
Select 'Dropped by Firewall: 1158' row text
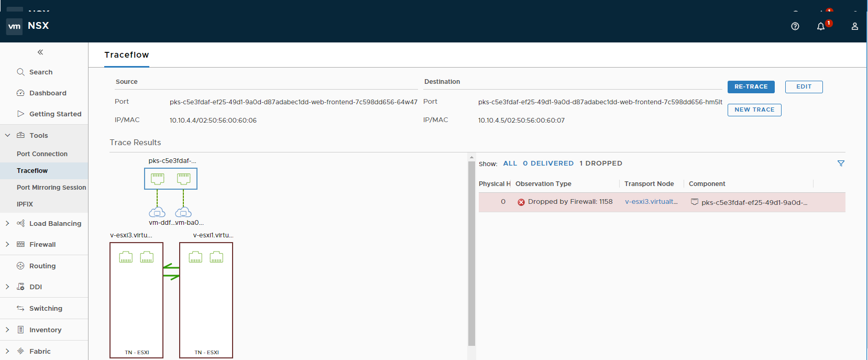pyautogui.click(x=570, y=202)
